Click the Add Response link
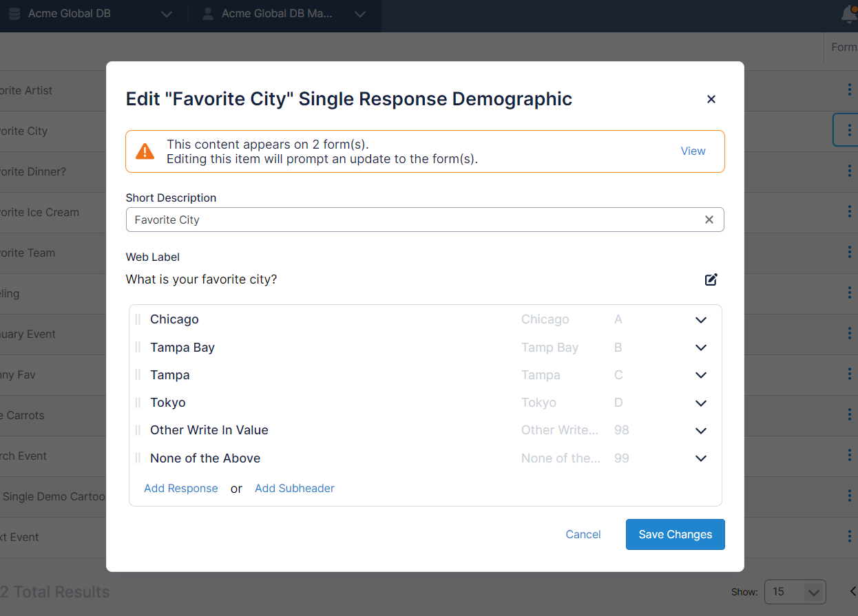The height and width of the screenshot is (616, 858). tap(180, 488)
